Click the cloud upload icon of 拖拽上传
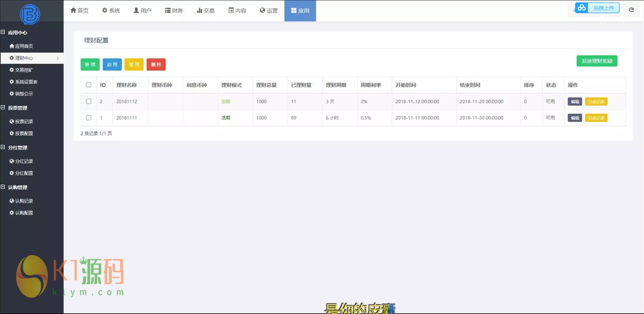The width and height of the screenshot is (644, 314). pos(581,8)
